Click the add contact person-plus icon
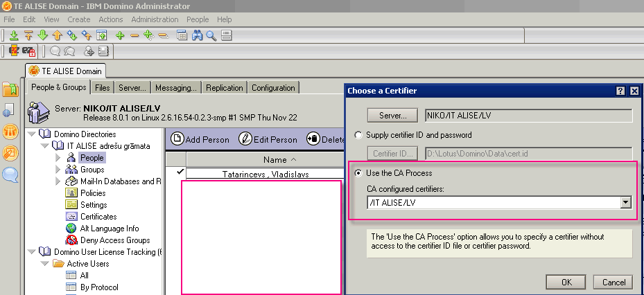The height and width of the screenshot is (295, 644). (x=89, y=51)
